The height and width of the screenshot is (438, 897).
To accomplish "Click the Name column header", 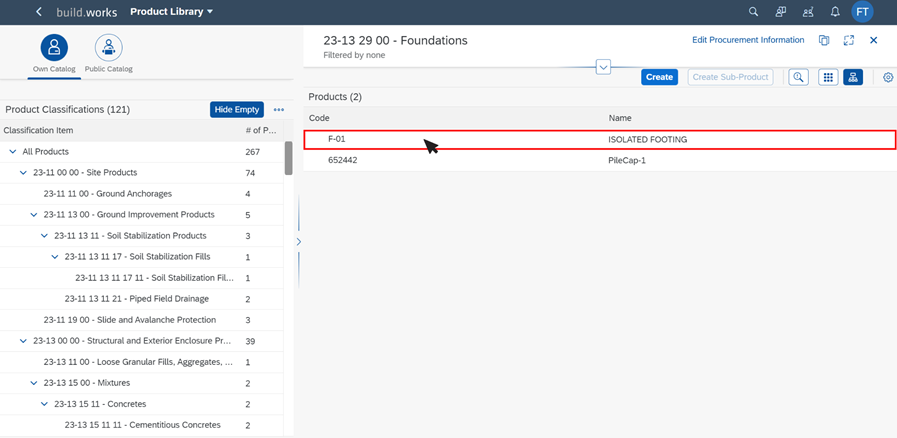I will coord(620,118).
